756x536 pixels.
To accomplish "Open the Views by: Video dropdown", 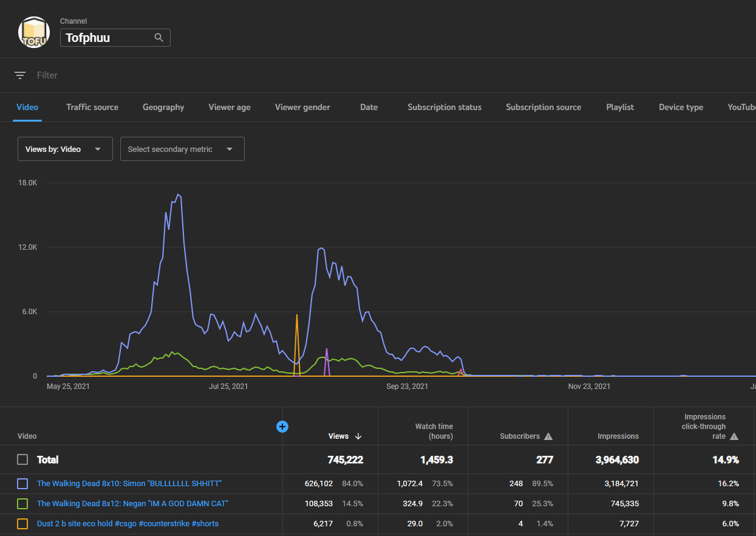I will point(65,149).
